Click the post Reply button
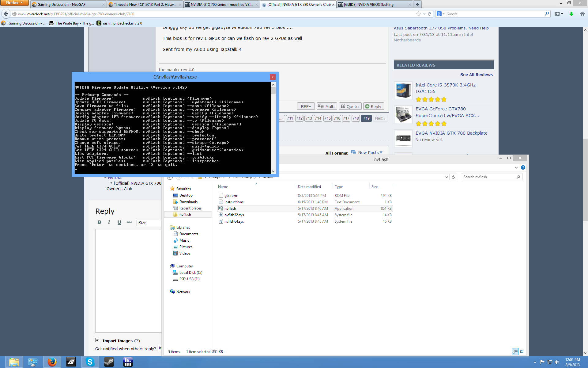 [x=373, y=106]
